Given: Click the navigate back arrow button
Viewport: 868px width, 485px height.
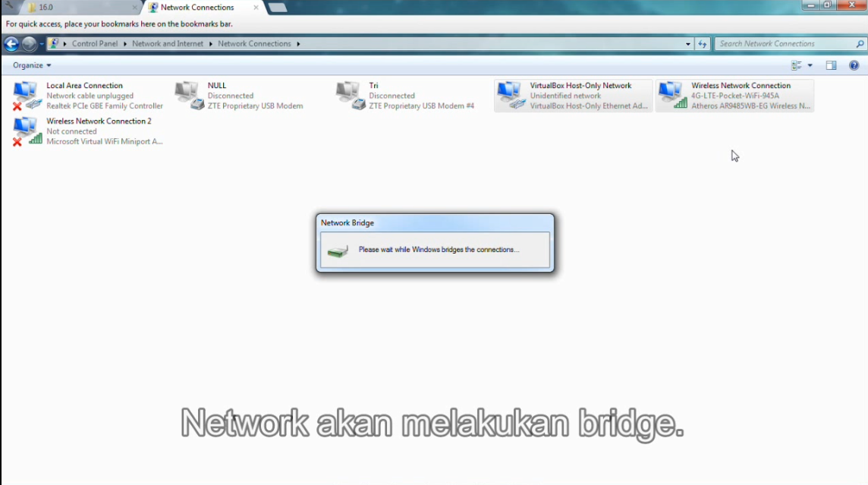Looking at the screenshot, I should (x=11, y=43).
